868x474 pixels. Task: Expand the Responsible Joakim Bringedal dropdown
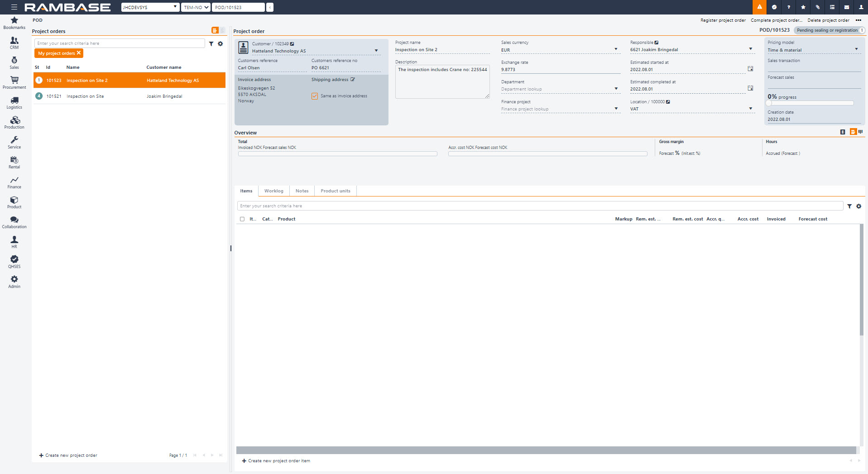point(751,49)
